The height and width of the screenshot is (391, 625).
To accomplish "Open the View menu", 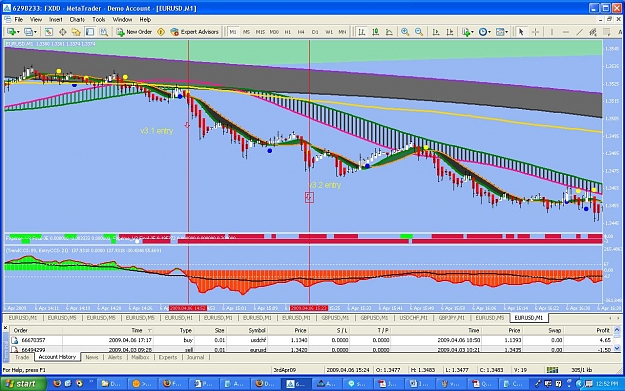I will click(36, 20).
